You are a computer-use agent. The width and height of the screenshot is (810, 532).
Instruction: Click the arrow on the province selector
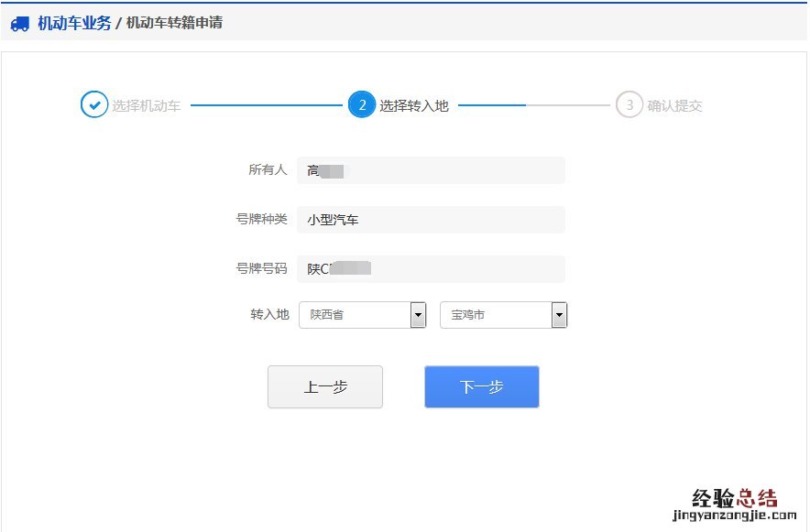[x=418, y=315]
